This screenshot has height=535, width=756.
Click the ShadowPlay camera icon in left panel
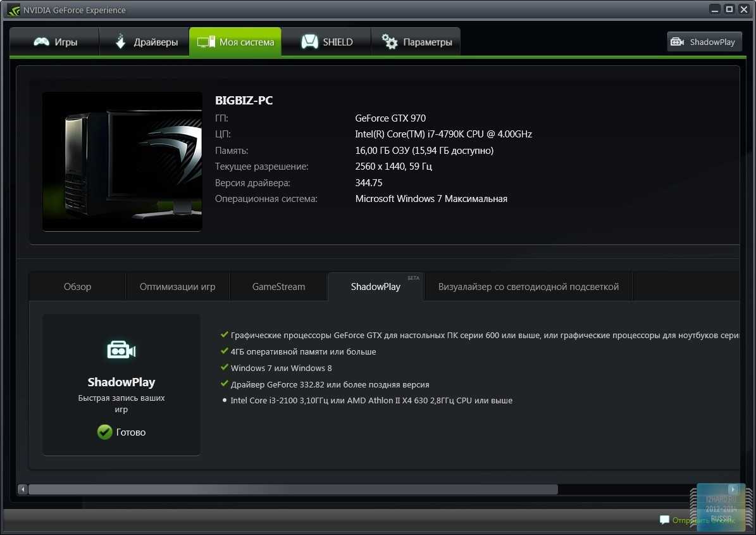[121, 350]
